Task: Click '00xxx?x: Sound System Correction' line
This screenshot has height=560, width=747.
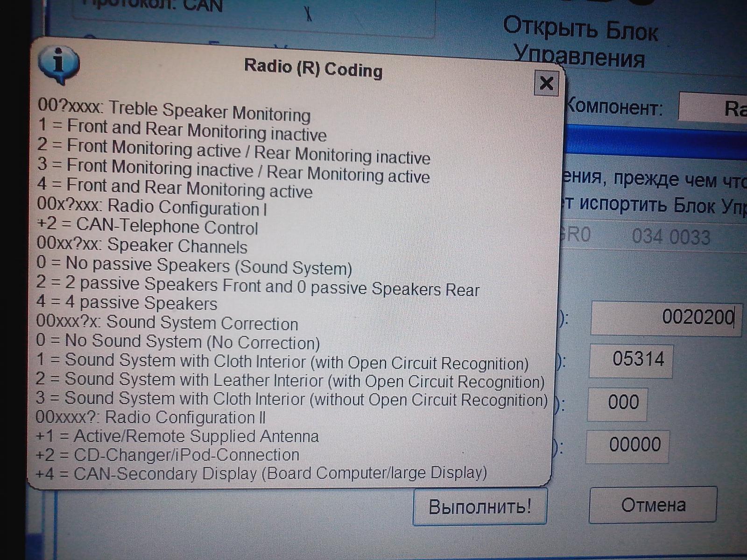Action: [x=167, y=322]
